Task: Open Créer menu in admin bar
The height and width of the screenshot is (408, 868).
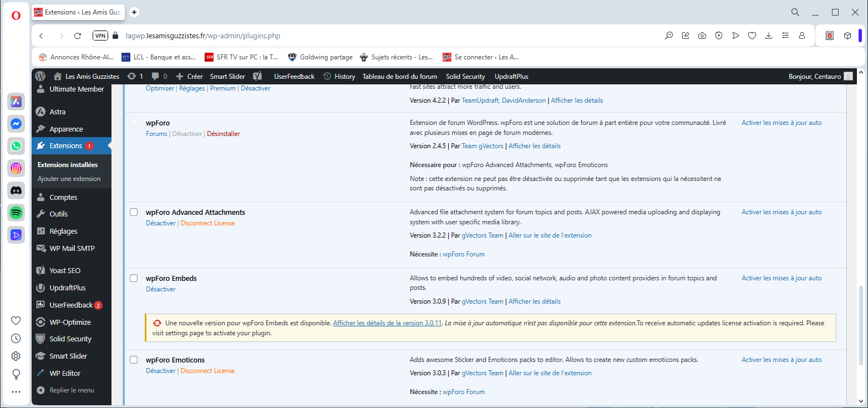Action: [x=189, y=77]
